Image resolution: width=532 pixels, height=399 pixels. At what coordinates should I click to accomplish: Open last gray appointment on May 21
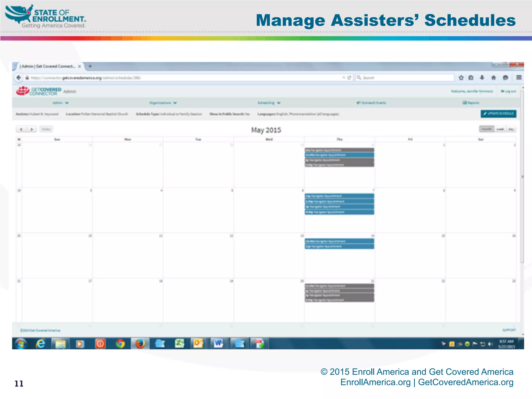point(340,300)
